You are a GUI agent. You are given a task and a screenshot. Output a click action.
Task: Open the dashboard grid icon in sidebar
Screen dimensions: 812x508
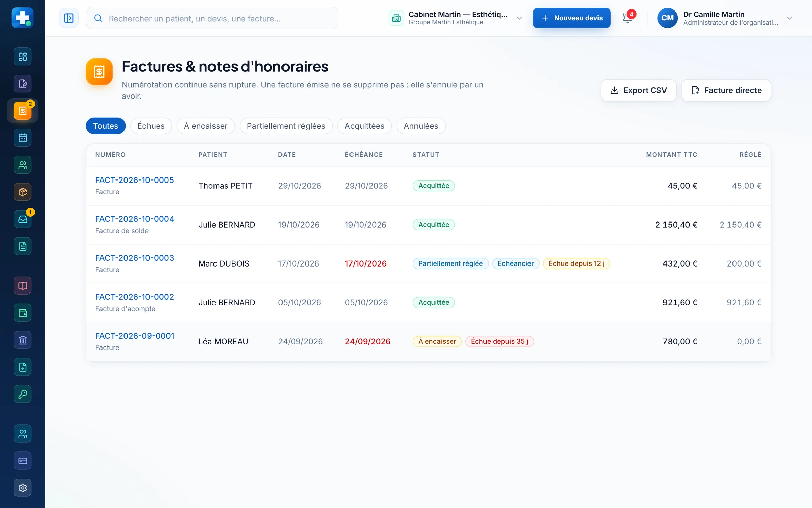point(23,57)
